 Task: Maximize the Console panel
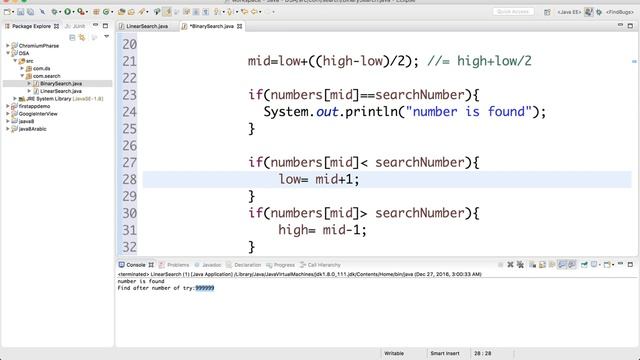630,264
